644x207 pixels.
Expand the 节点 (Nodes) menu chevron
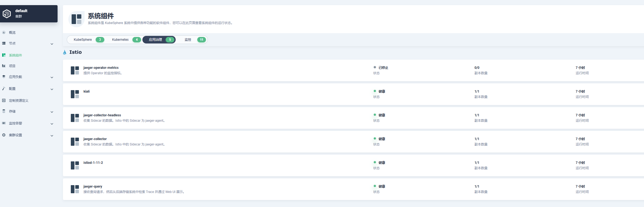[x=52, y=44]
